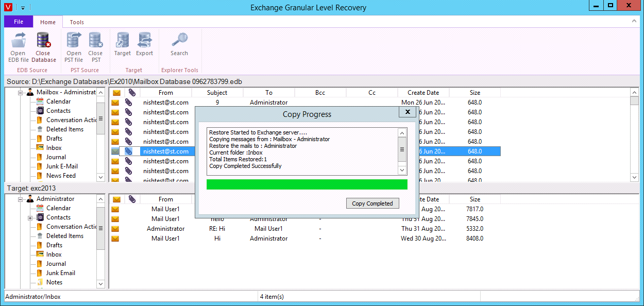Click envelope icon of Source row with subject 9
644x306 pixels.
pos(115,103)
